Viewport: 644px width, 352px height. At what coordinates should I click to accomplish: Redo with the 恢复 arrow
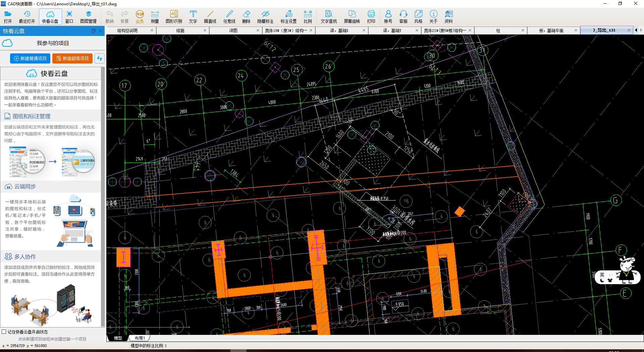[124, 16]
